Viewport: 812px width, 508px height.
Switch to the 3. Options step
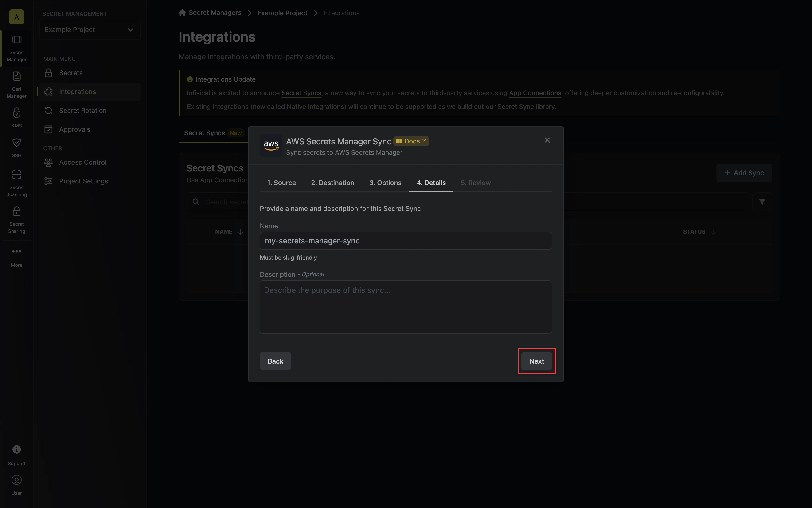click(x=385, y=183)
